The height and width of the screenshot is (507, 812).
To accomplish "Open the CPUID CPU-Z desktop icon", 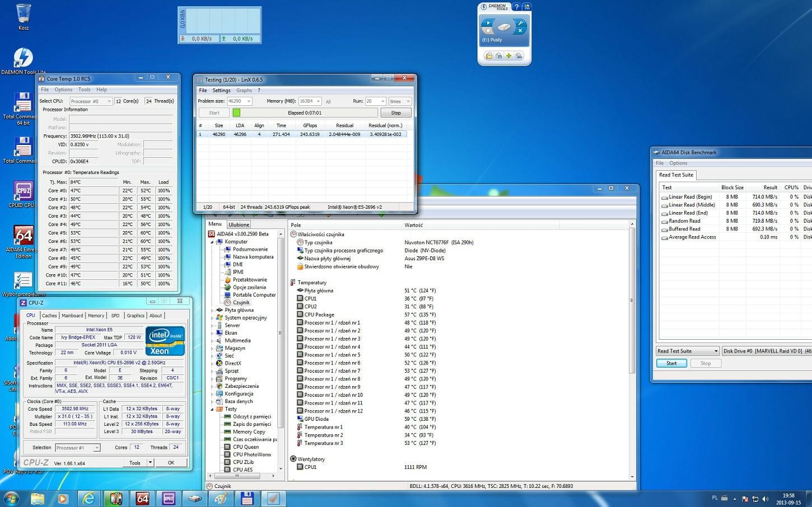I will pos(23,194).
